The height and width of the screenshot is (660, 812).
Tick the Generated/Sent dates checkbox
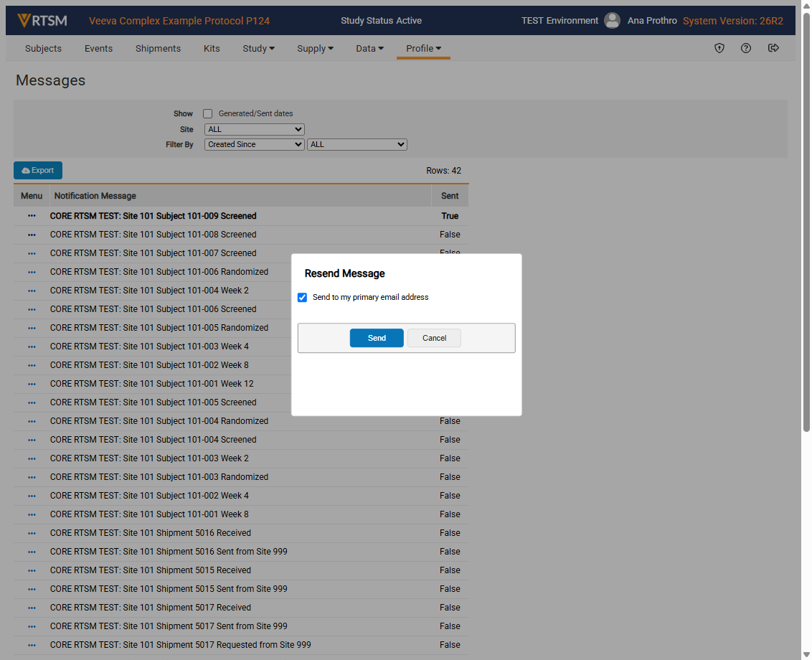207,113
